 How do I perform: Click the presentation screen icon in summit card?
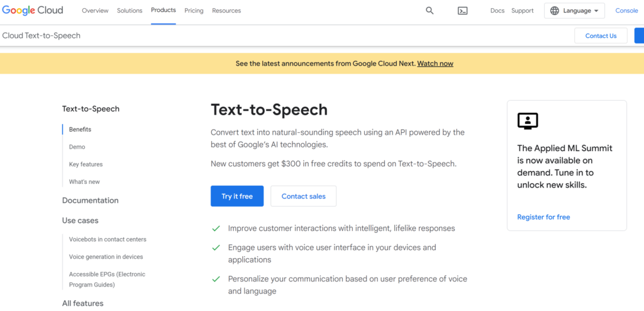pyautogui.click(x=528, y=121)
